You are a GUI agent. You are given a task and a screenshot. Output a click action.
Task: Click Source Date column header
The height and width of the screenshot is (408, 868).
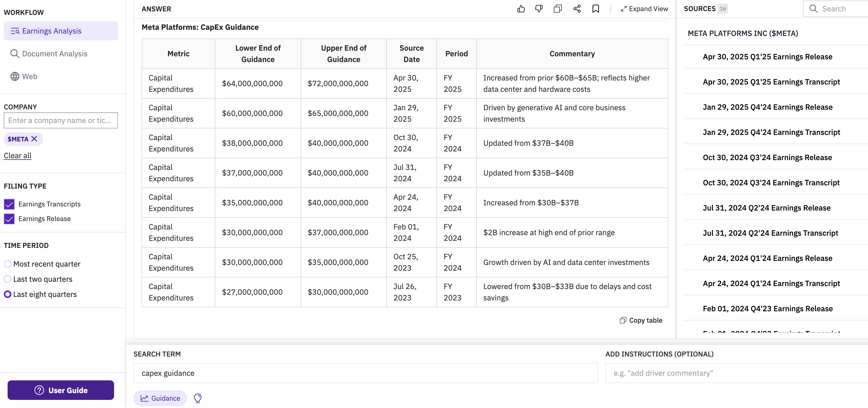coord(412,54)
